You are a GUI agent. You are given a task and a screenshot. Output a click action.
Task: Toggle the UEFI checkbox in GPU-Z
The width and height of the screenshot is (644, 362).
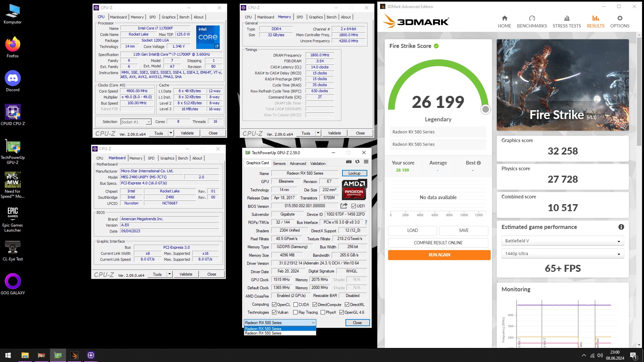[354, 206]
